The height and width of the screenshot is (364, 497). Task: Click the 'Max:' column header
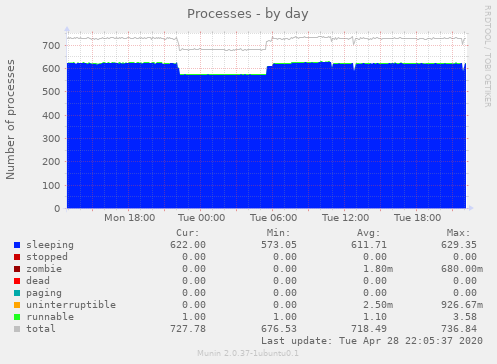459,233
